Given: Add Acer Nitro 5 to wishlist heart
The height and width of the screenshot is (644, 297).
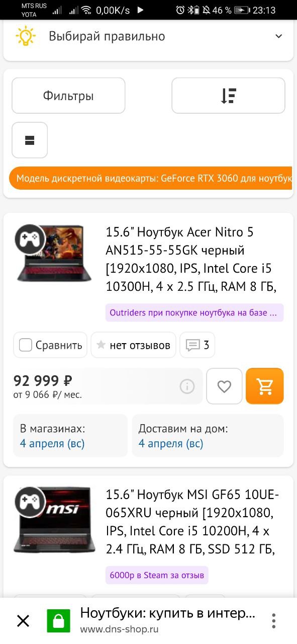Looking at the screenshot, I should click(x=224, y=386).
